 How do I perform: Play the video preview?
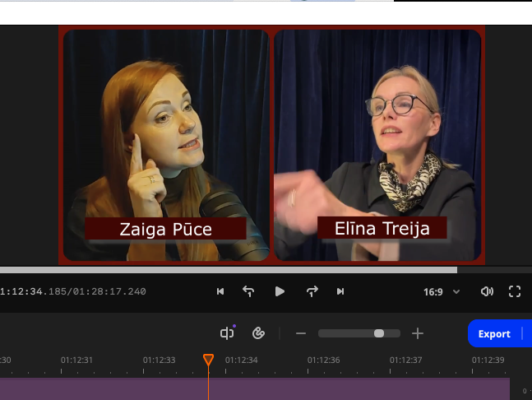(280, 291)
